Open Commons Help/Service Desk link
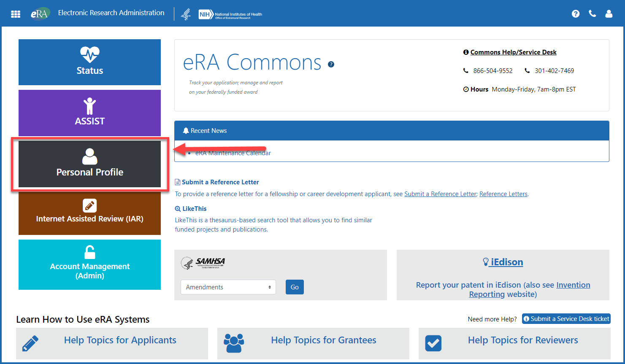 513,52
